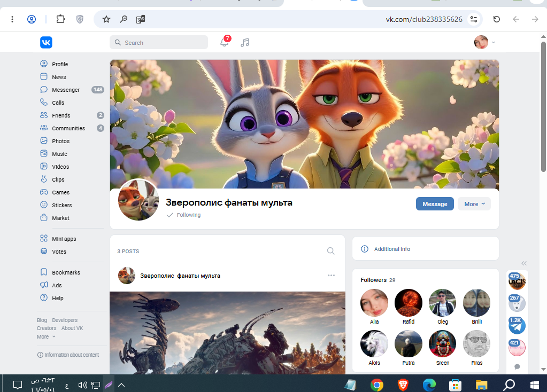547x392 pixels.
Task: Click the browser profile icon
Action: point(32,19)
